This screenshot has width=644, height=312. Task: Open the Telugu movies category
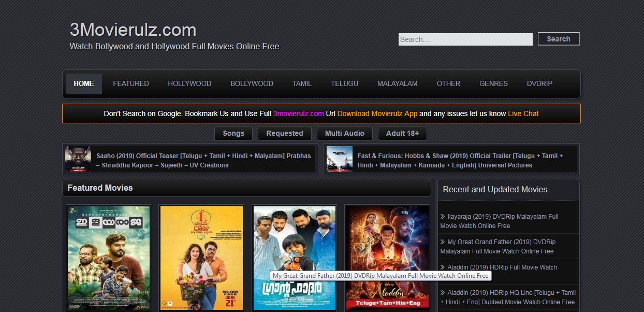(x=345, y=83)
